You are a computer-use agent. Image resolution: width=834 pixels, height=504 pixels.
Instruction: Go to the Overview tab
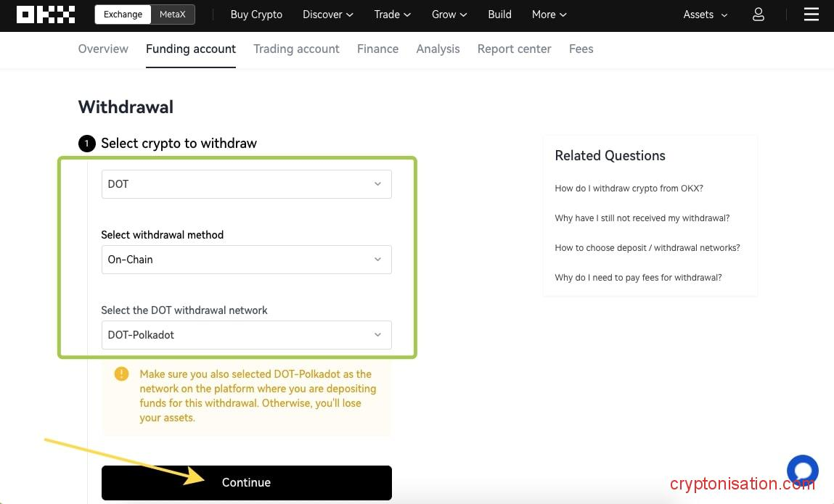point(103,49)
